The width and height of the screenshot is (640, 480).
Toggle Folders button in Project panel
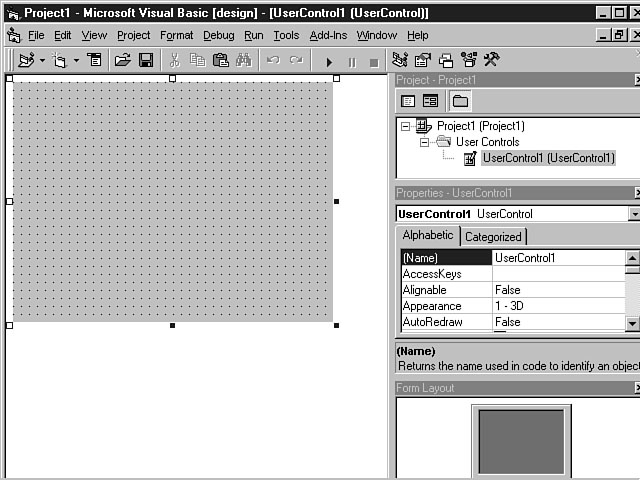(x=459, y=101)
